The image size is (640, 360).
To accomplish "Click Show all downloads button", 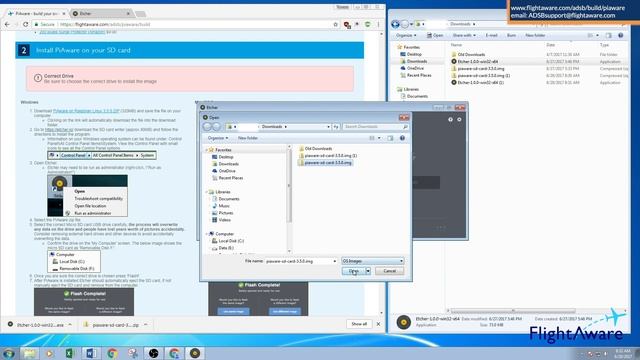I will pyautogui.click(x=359, y=324).
